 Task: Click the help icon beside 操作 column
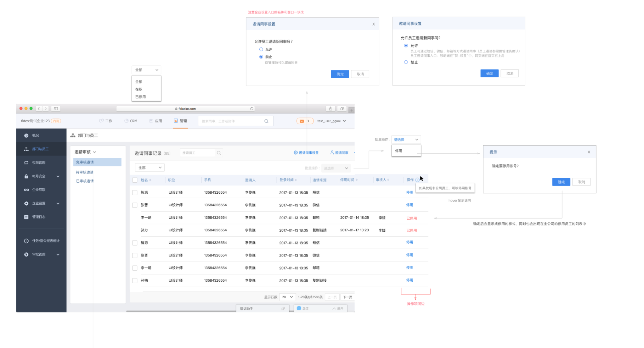[417, 180]
